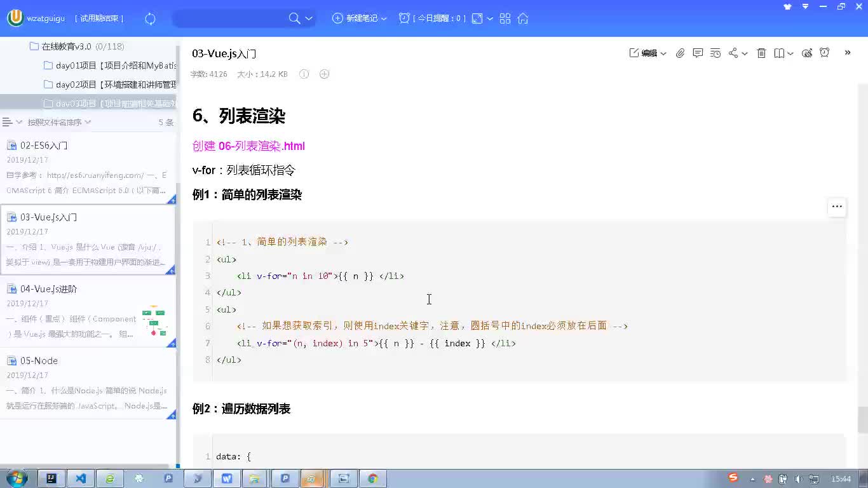Click the 今日提醒 alarm clock icon
Image resolution: width=868 pixels, height=488 pixels.
click(x=404, y=18)
